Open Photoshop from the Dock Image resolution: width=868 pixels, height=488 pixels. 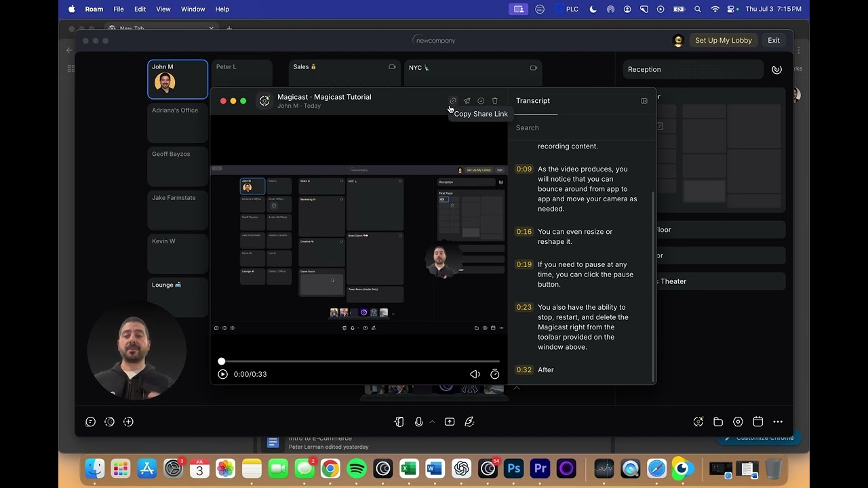click(514, 468)
